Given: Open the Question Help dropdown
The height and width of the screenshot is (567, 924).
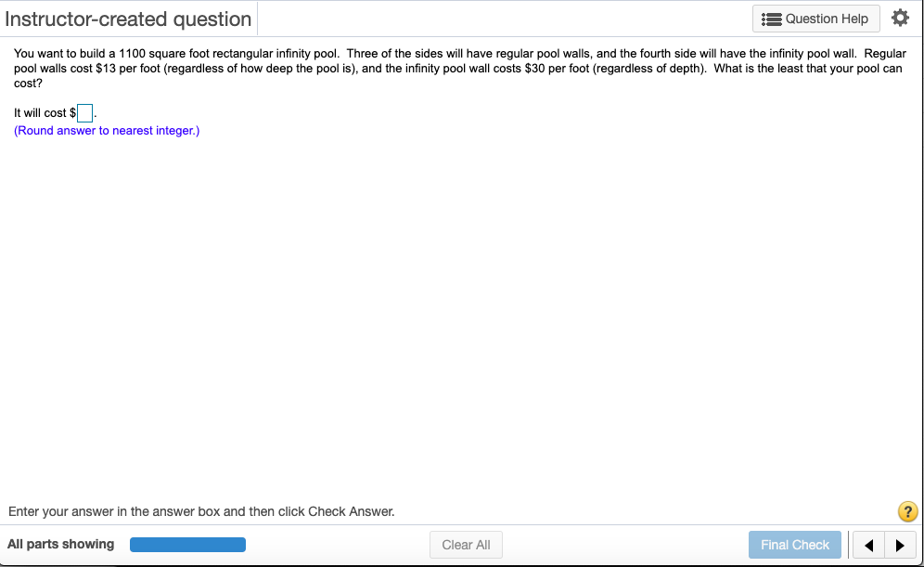Looking at the screenshot, I should click(x=815, y=18).
